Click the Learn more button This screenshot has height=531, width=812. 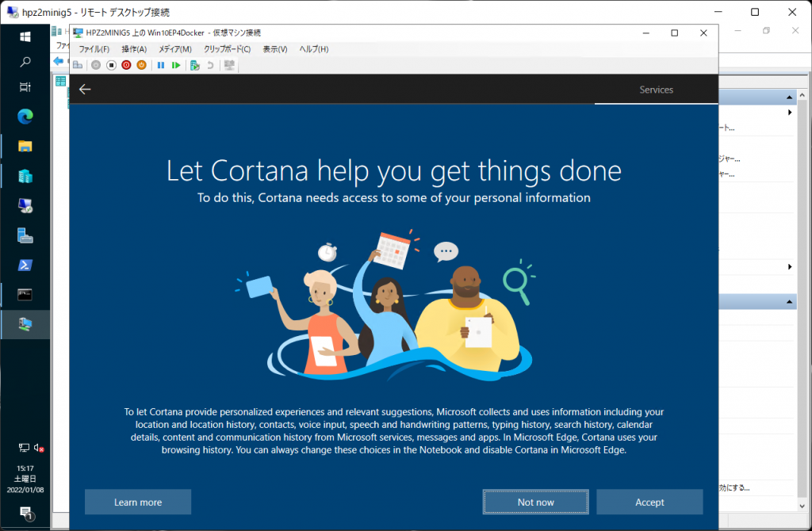click(138, 502)
